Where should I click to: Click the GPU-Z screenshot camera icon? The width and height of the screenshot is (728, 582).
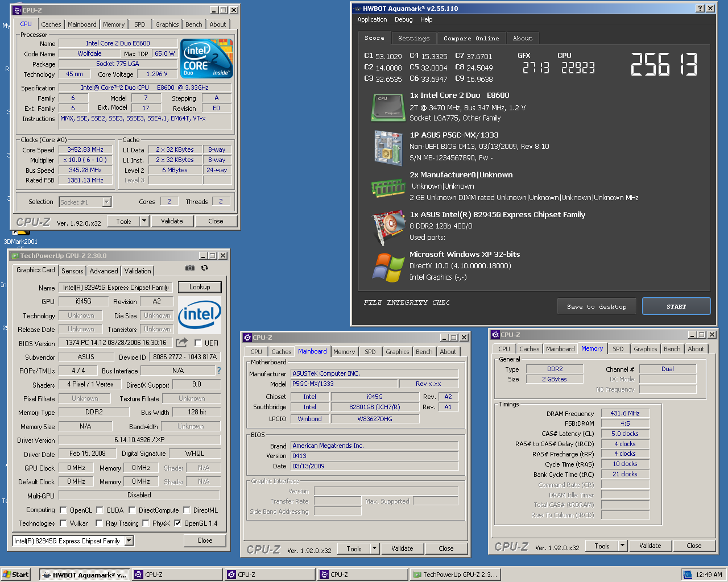point(190,268)
